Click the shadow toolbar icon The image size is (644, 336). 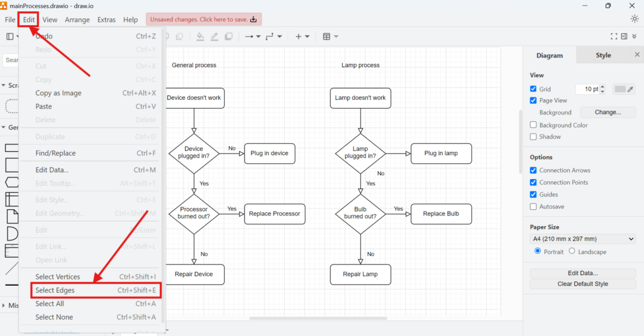pyautogui.click(x=228, y=37)
